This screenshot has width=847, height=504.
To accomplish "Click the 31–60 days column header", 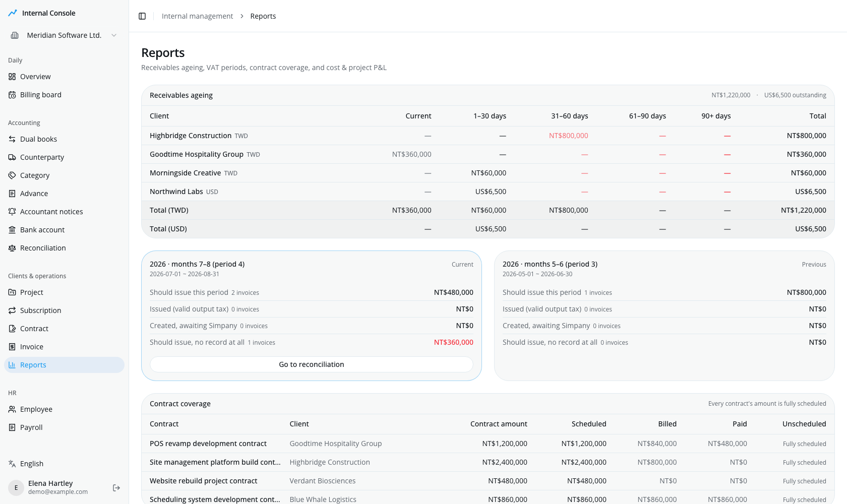I will 569,116.
